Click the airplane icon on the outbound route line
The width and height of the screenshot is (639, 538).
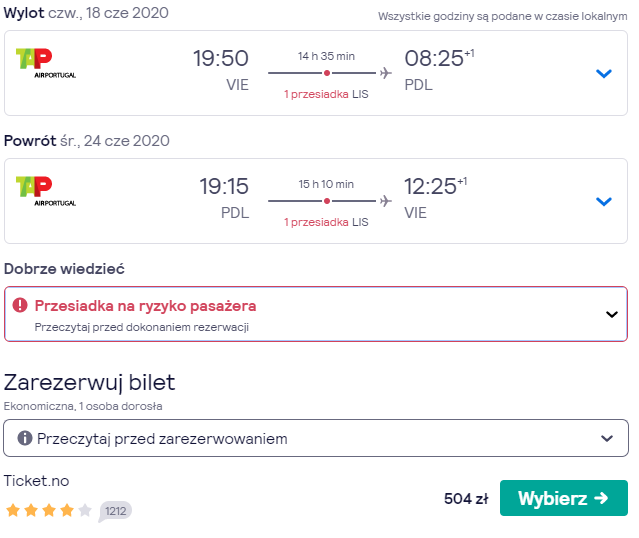click(386, 73)
